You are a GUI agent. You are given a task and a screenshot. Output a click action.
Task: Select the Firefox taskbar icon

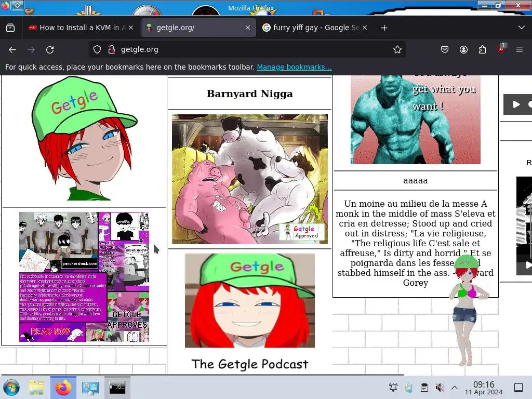click(63, 388)
